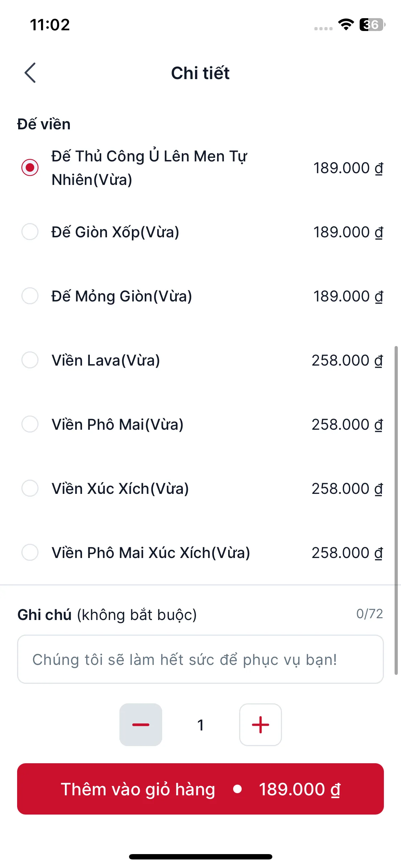This screenshot has width=401, height=868.
Task: Select Viền Phô Mai Xúc Xích(Vừa) radio
Action: [x=30, y=552]
